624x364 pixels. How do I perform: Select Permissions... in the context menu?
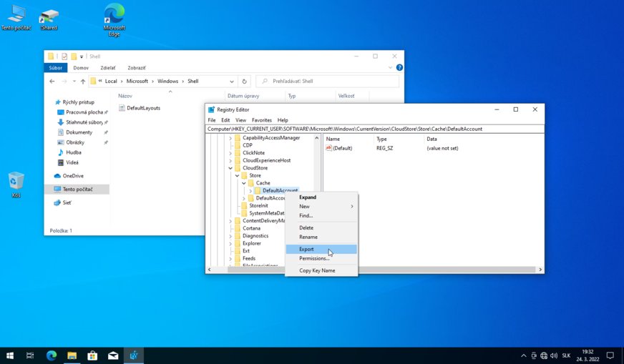pos(314,258)
